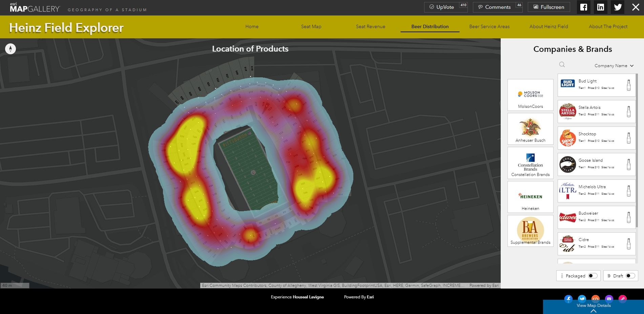Toggle the Packaged switch

[593, 276]
